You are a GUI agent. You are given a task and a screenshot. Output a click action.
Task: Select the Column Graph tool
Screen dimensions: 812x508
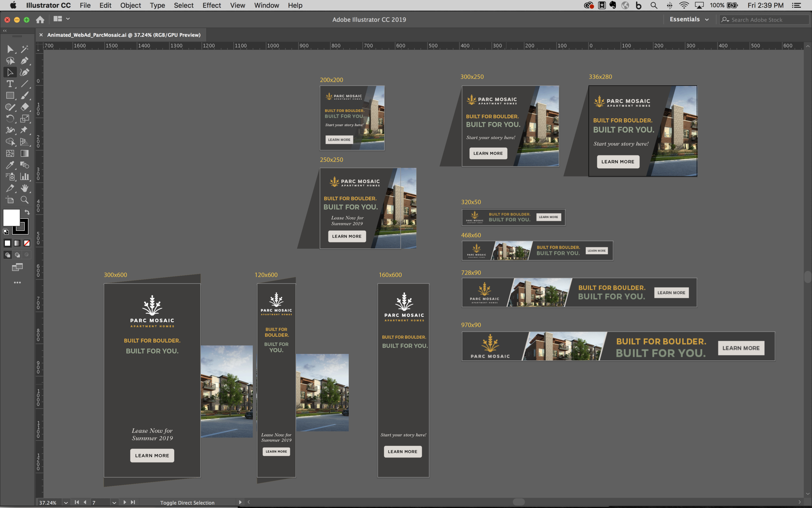click(24, 176)
